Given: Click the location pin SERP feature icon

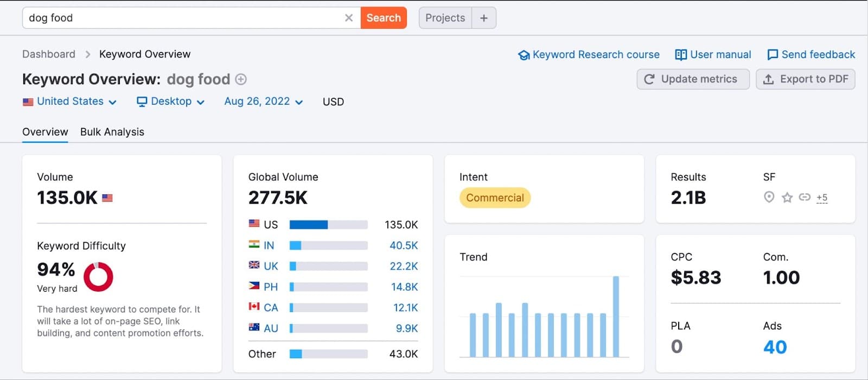Looking at the screenshot, I should [769, 198].
